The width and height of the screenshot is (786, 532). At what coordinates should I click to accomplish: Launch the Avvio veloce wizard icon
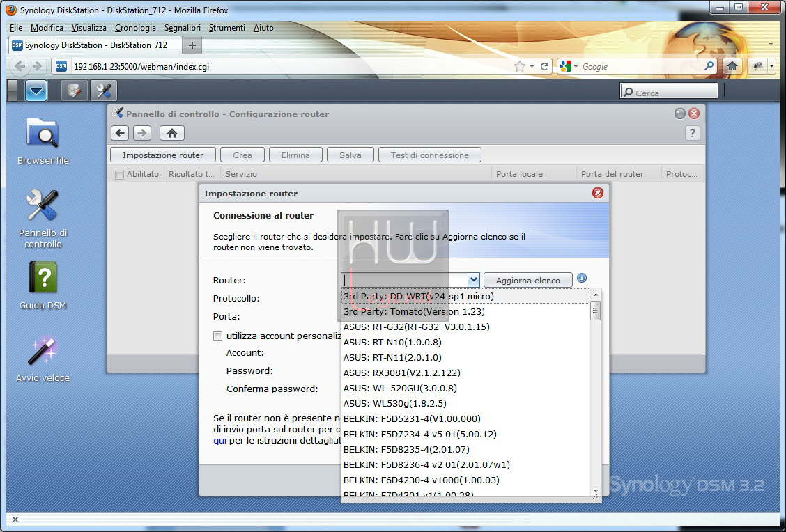(x=43, y=358)
